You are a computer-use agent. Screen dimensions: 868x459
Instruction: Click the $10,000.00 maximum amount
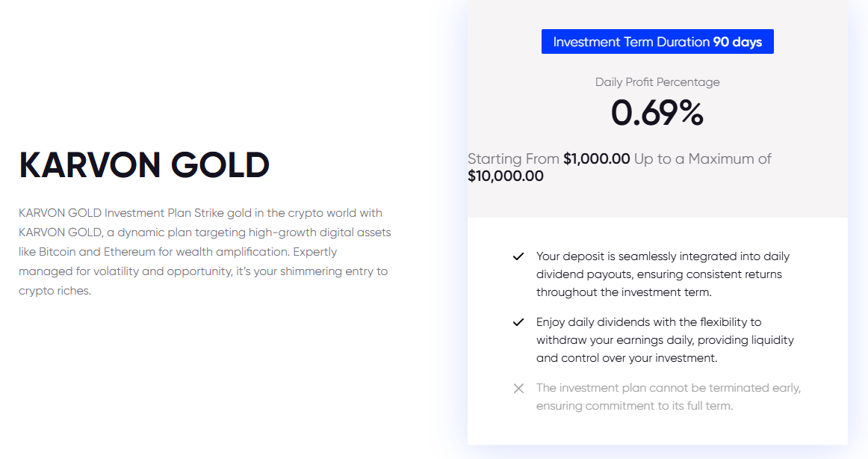coord(506,176)
